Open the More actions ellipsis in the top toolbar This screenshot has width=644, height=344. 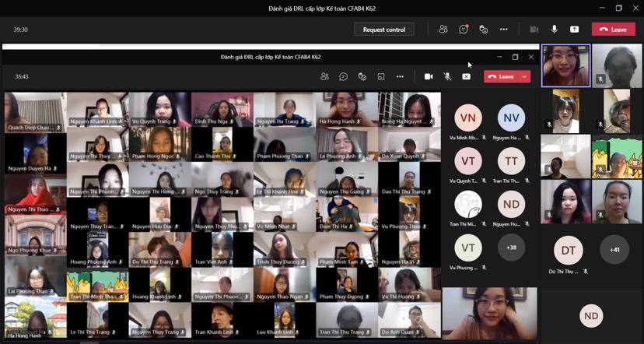[x=503, y=30]
